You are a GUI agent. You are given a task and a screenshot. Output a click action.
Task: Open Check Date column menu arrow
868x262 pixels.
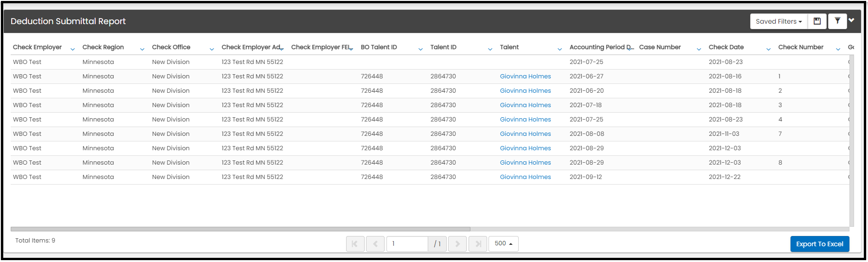tap(768, 49)
